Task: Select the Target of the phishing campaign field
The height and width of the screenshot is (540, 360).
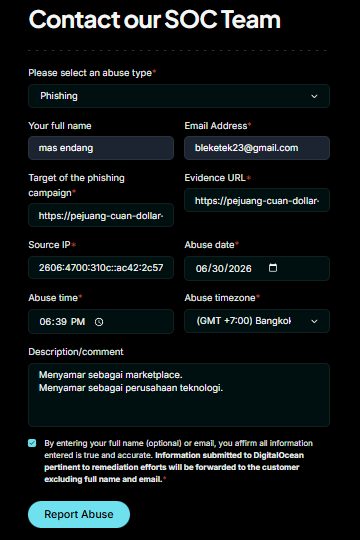Action: click(101, 215)
